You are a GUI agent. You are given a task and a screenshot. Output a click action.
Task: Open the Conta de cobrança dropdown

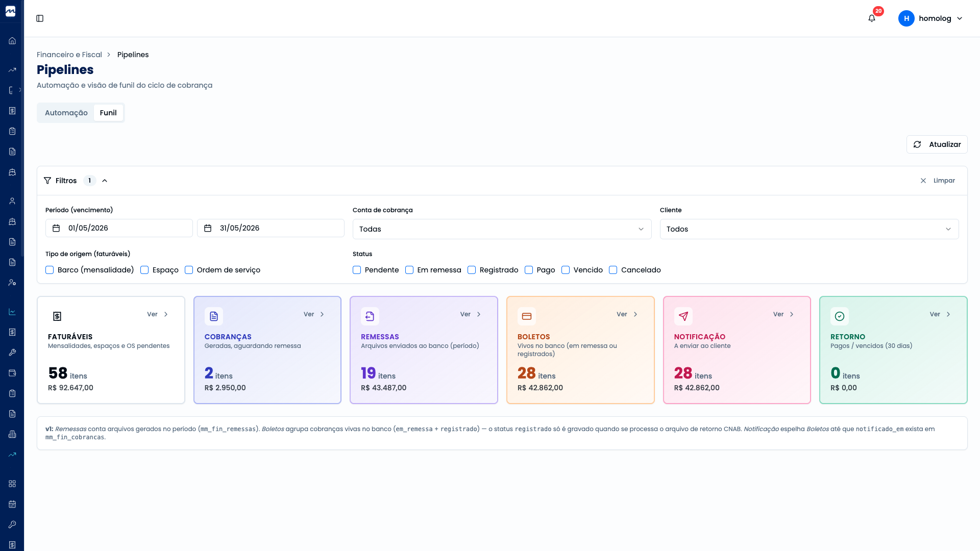(502, 229)
